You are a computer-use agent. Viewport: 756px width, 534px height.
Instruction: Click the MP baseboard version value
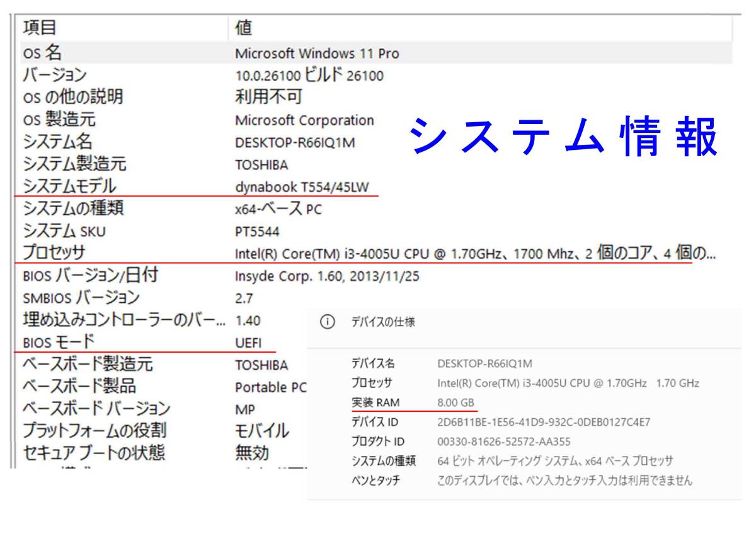245,409
